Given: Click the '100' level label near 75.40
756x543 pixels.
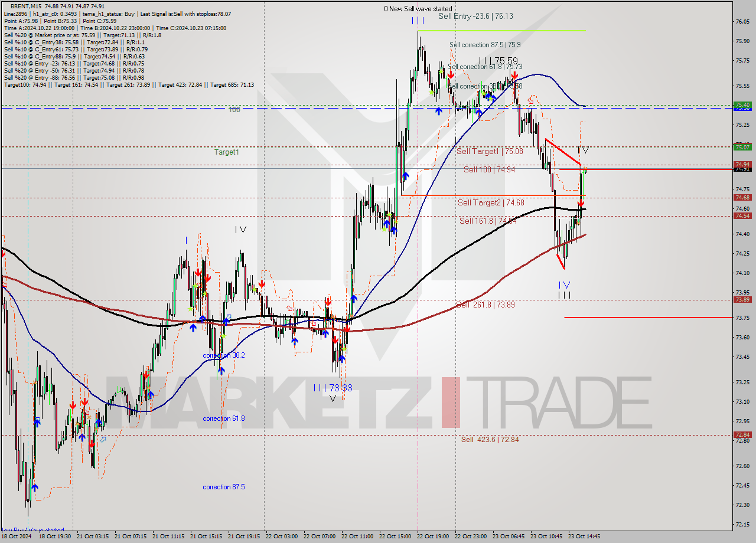Looking at the screenshot, I should [x=234, y=110].
